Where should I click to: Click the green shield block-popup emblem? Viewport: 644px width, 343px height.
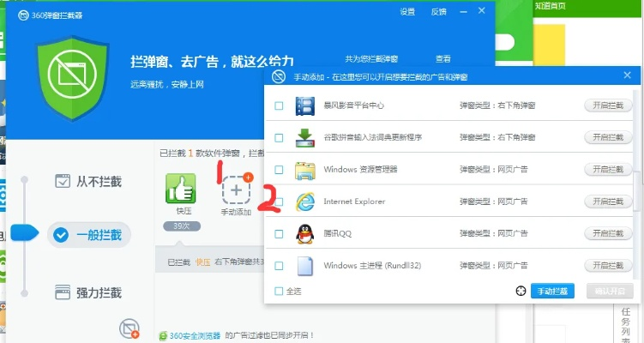point(72,78)
